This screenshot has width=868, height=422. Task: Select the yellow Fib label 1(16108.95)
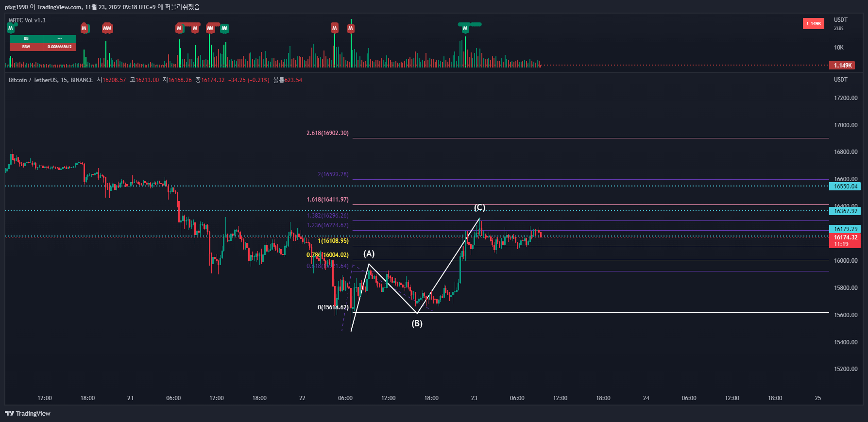(x=333, y=241)
